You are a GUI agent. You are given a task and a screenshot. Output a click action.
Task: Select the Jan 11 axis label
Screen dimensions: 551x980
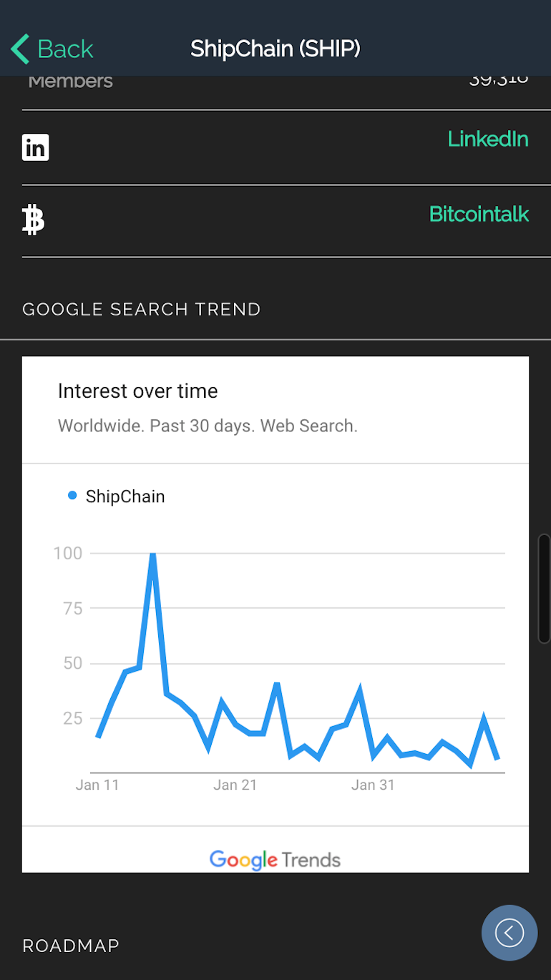pos(97,785)
